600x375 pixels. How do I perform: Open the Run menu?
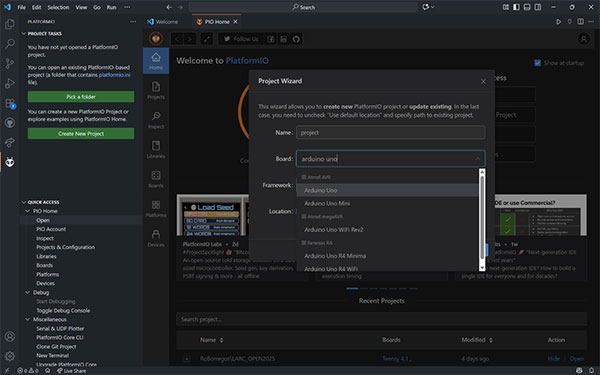111,7
